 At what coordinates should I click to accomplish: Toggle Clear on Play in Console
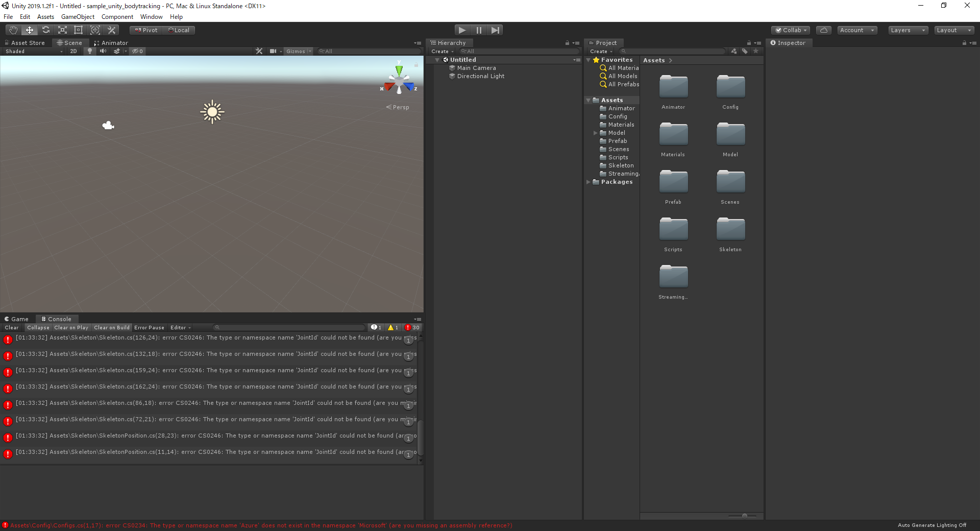(71, 328)
